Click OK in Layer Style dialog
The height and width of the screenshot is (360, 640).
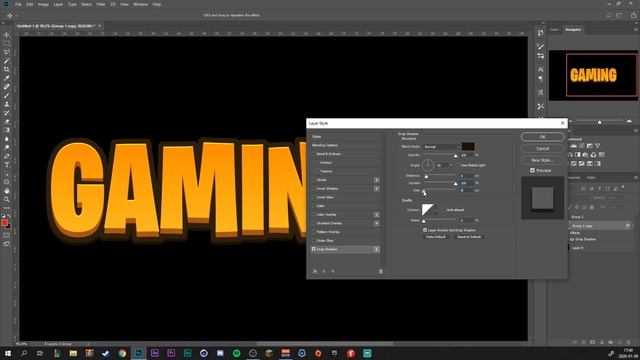542,137
